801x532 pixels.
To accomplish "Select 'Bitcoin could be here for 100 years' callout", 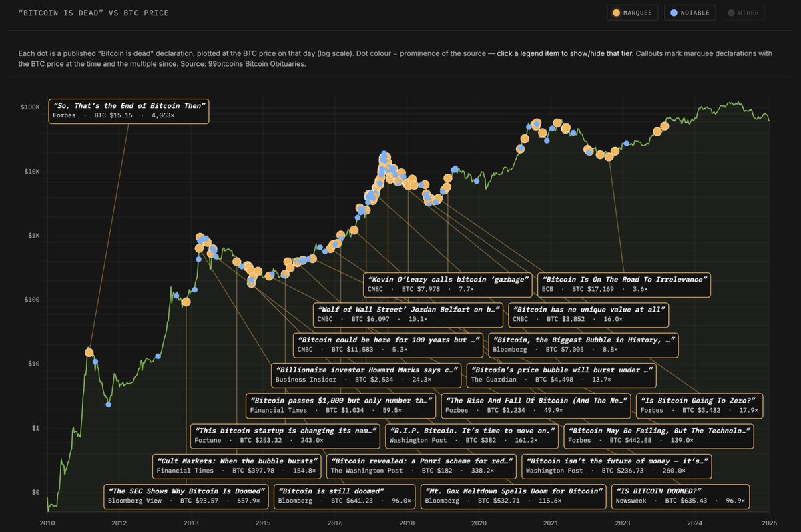I will click(x=388, y=345).
